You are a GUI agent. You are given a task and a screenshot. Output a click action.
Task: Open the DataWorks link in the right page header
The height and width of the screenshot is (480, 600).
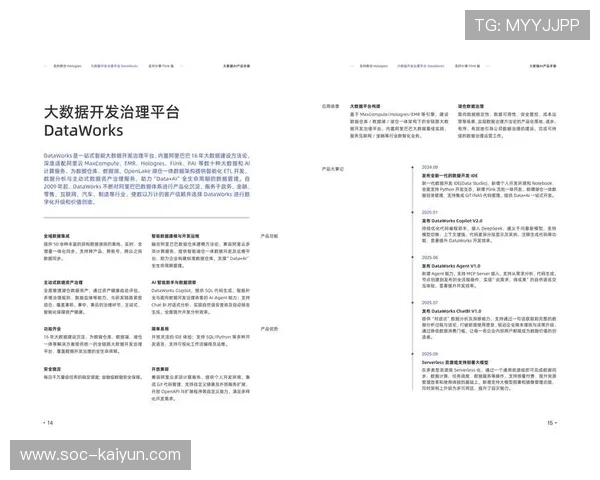coord(421,66)
